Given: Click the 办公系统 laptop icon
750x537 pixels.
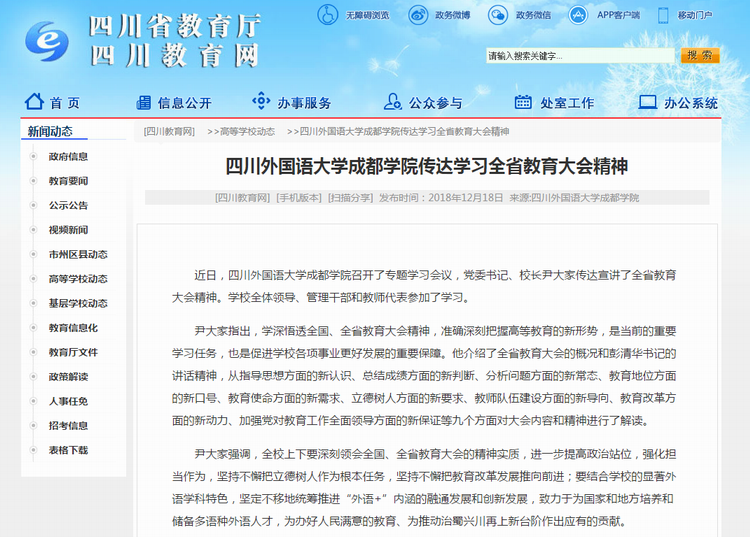Looking at the screenshot, I should [x=647, y=102].
